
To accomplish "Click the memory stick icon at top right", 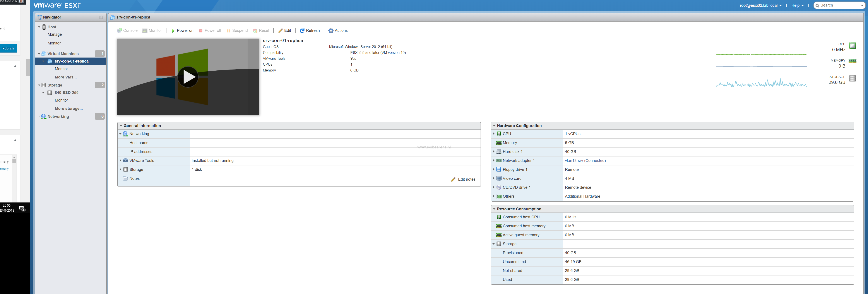I will [852, 61].
